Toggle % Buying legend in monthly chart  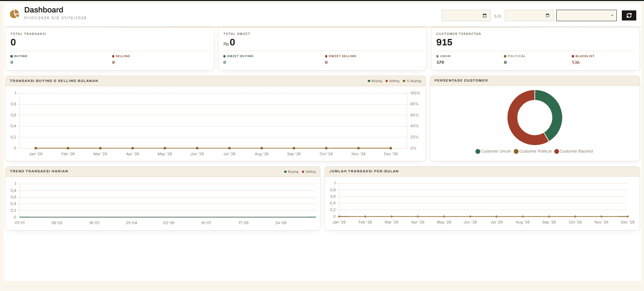tap(412, 81)
